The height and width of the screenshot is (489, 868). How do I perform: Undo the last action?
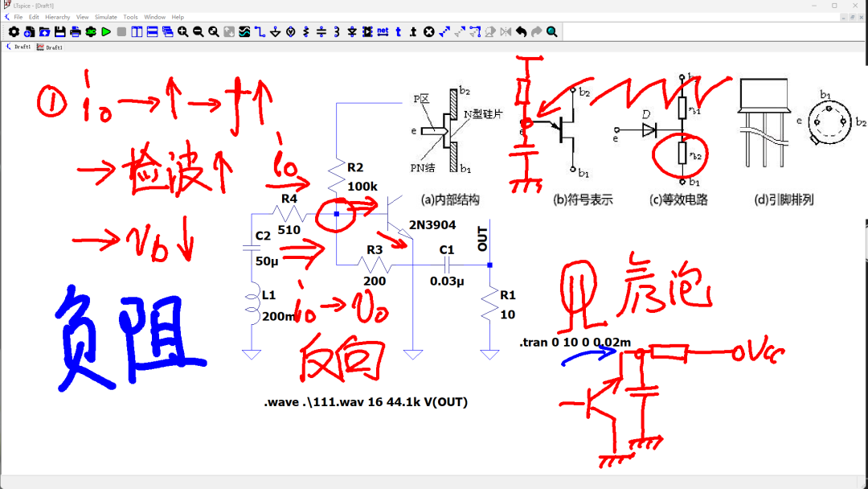pyautogui.click(x=521, y=32)
